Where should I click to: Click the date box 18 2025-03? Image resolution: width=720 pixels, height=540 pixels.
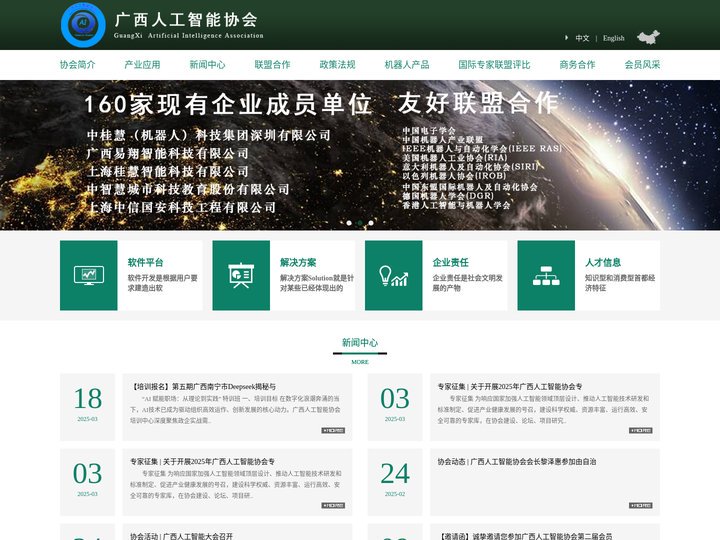(x=88, y=407)
